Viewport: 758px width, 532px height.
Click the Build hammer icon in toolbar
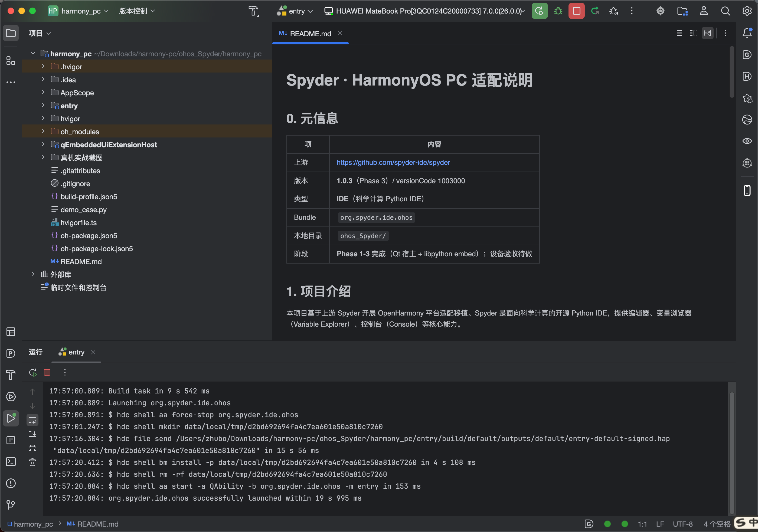pos(254,11)
